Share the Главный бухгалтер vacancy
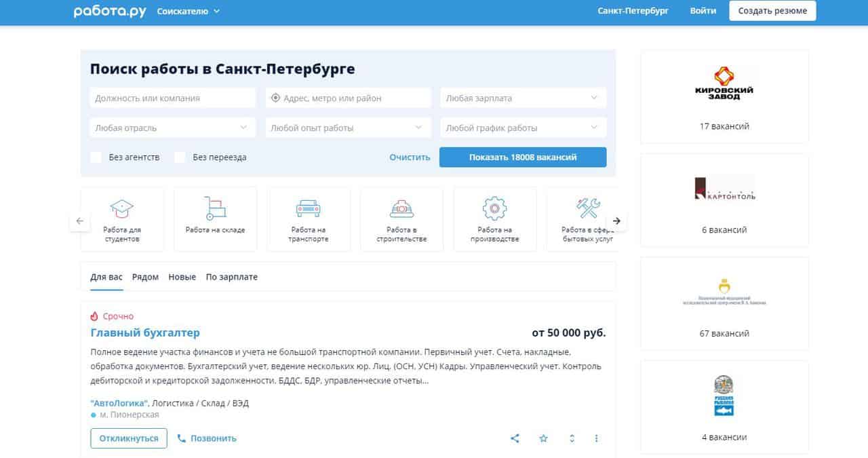This screenshot has height=458, width=868. 515,438
